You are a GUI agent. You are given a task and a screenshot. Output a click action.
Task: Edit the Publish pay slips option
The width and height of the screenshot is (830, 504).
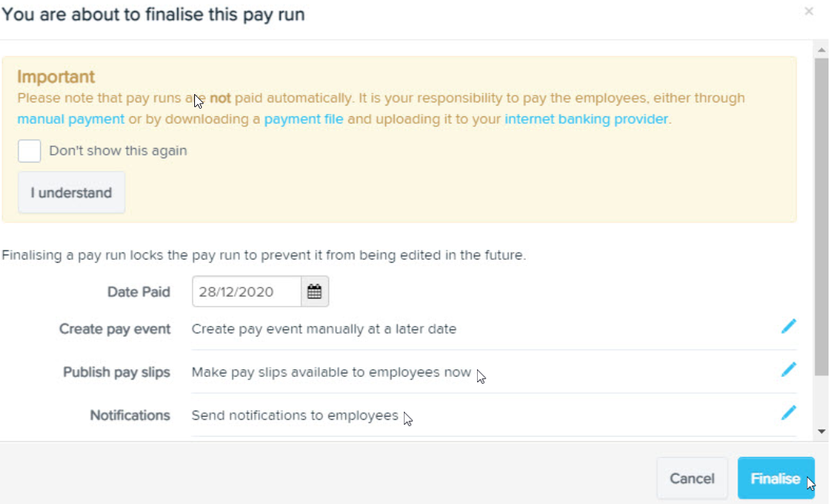tap(788, 370)
